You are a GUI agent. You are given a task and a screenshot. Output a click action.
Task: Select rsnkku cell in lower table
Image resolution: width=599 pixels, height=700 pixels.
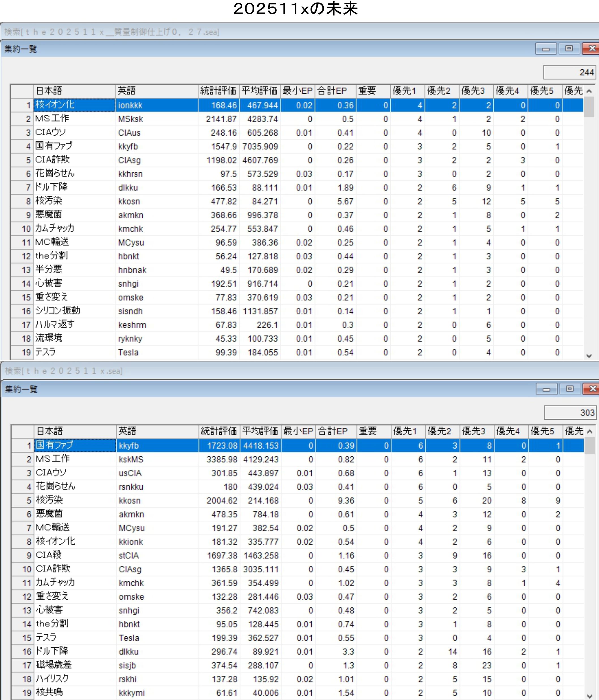157,487
